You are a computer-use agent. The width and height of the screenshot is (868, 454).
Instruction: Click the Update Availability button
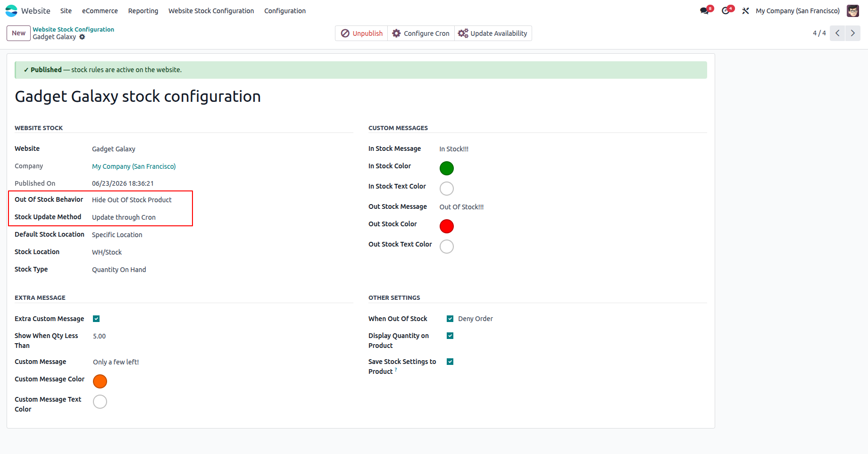493,33
